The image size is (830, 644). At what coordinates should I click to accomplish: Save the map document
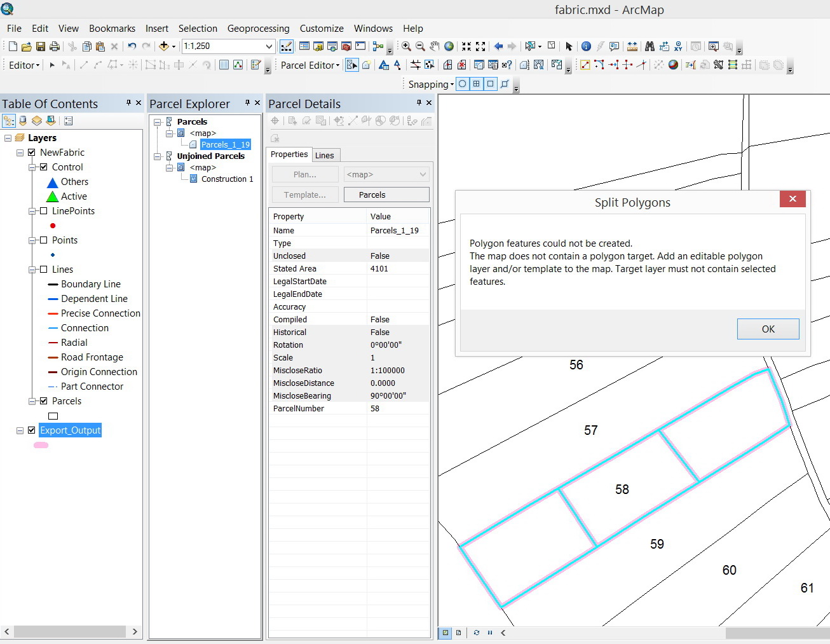click(x=40, y=46)
